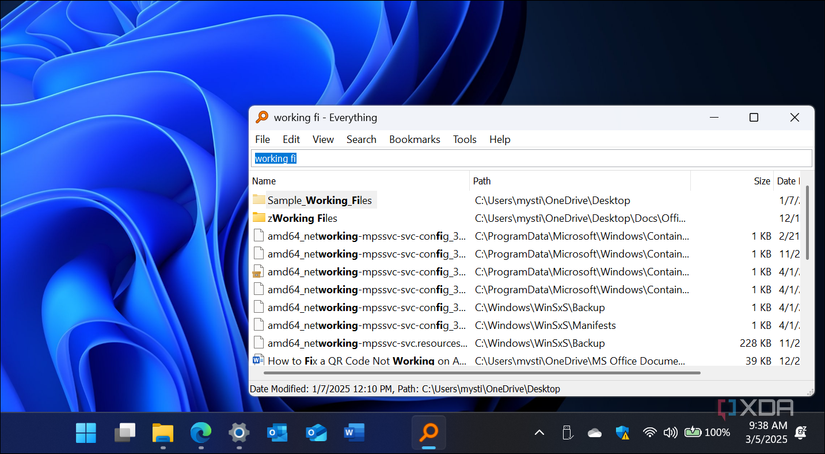Open Task View on the taskbar

125,433
